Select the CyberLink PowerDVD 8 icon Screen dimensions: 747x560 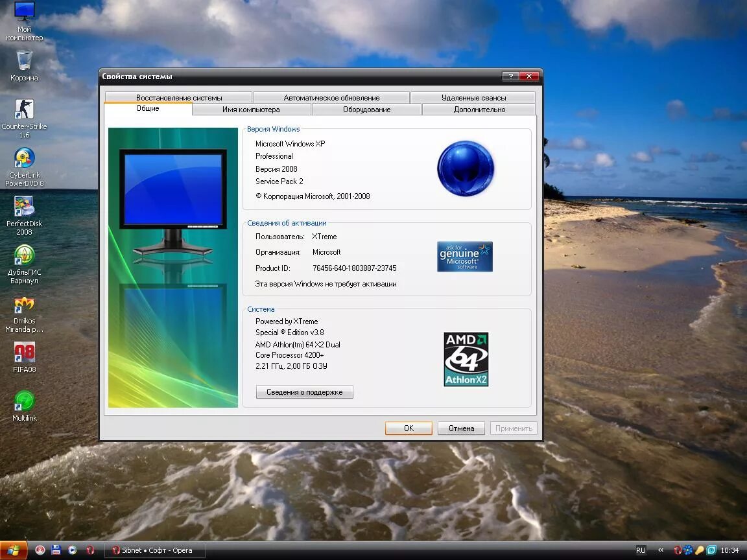[x=24, y=167]
